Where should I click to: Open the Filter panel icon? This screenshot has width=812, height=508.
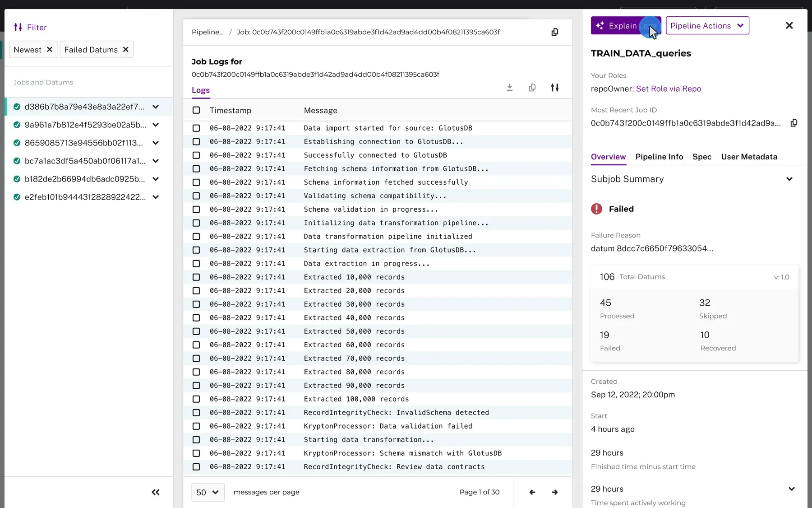[18, 27]
